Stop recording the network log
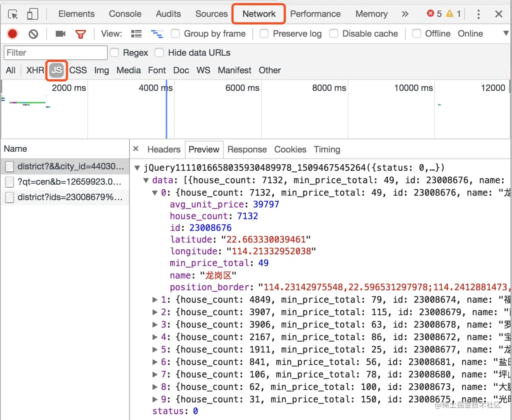The image size is (512, 420). pos(12,34)
